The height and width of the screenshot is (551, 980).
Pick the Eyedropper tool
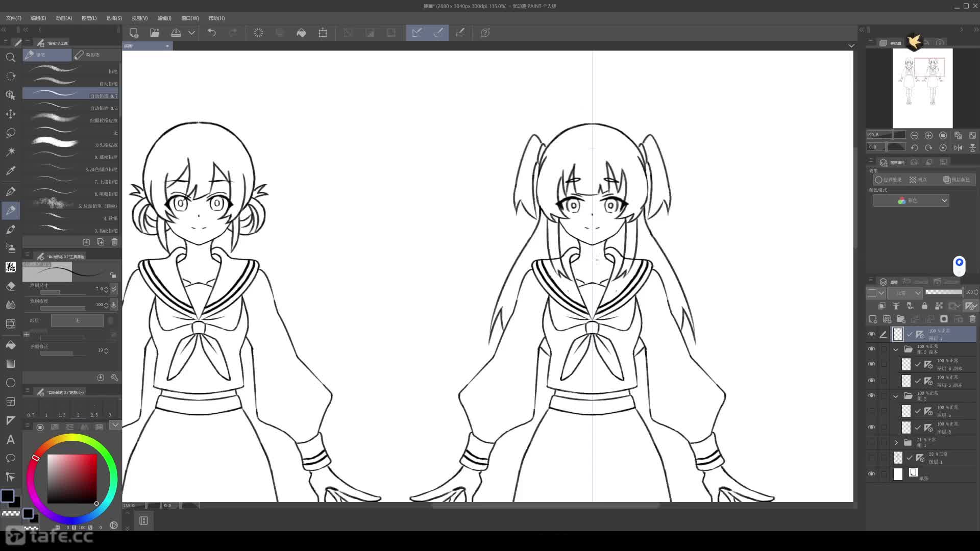point(10,170)
